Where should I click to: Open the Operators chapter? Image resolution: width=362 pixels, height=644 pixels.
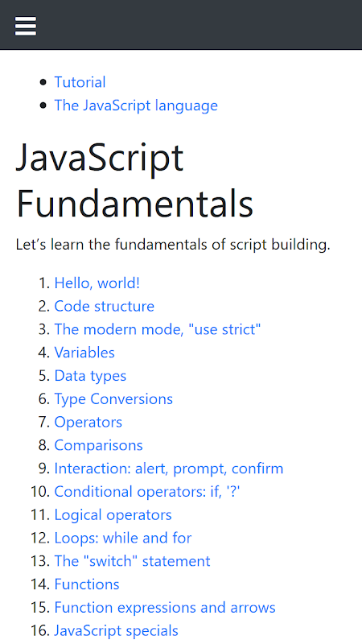[x=88, y=422]
